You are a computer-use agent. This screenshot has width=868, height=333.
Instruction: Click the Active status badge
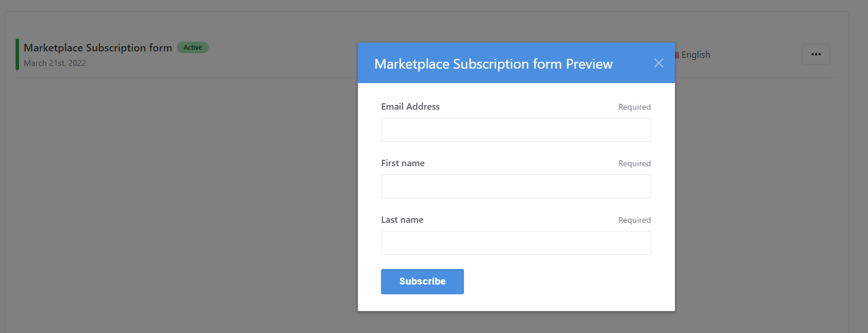(193, 47)
